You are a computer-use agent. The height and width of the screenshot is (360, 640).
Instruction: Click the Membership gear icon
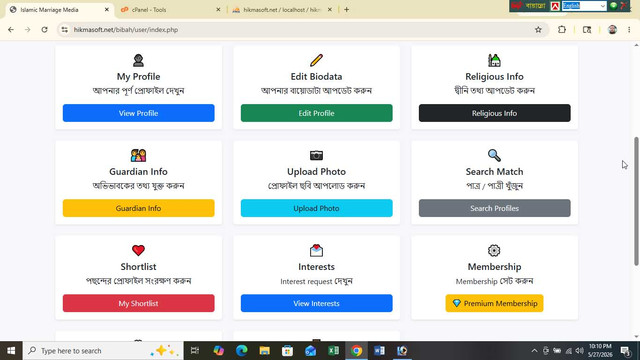[494, 250]
